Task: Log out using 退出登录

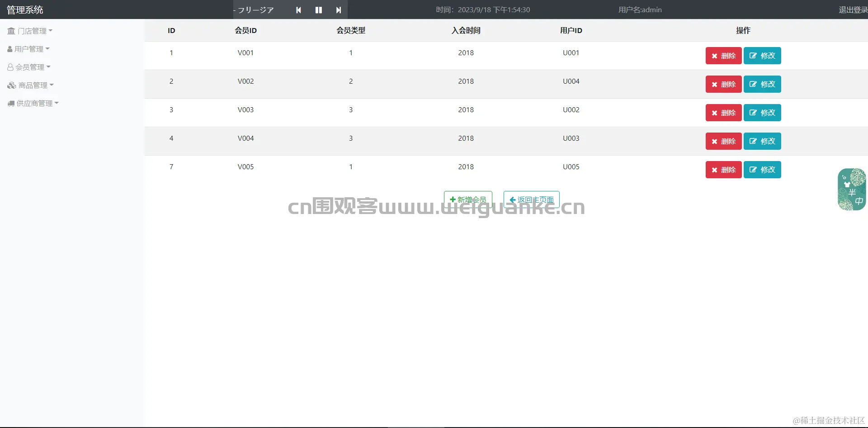Action: pos(853,10)
